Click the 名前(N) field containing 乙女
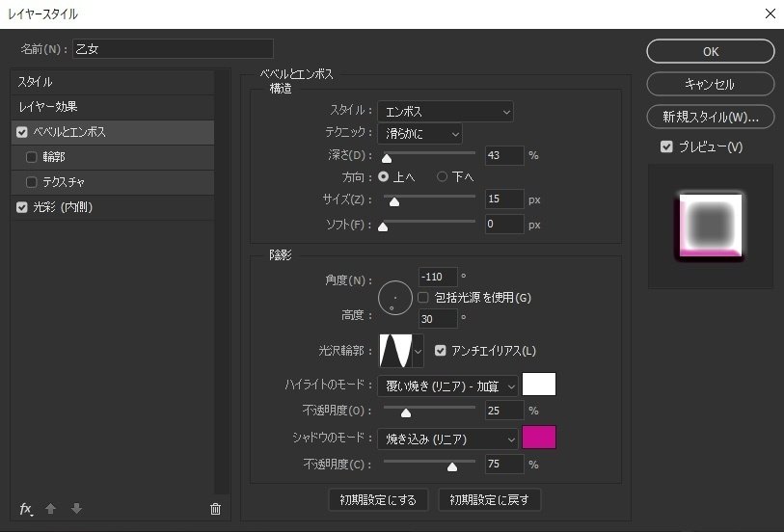 [173, 49]
